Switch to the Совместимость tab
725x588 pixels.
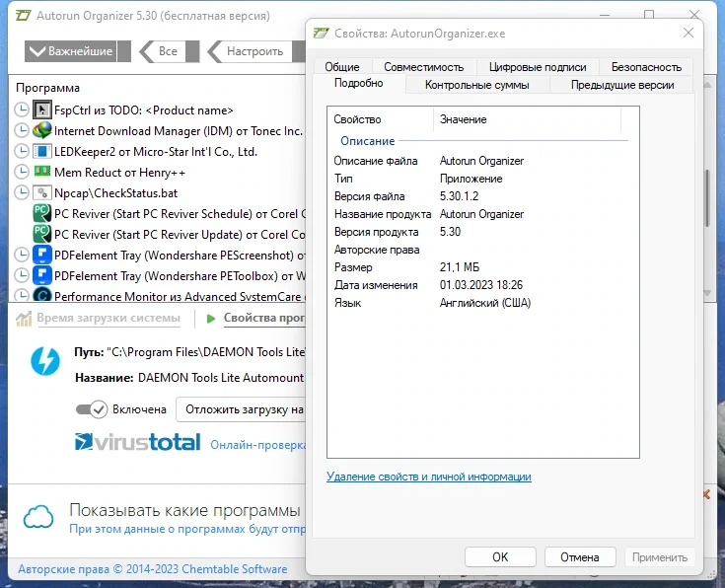click(423, 67)
